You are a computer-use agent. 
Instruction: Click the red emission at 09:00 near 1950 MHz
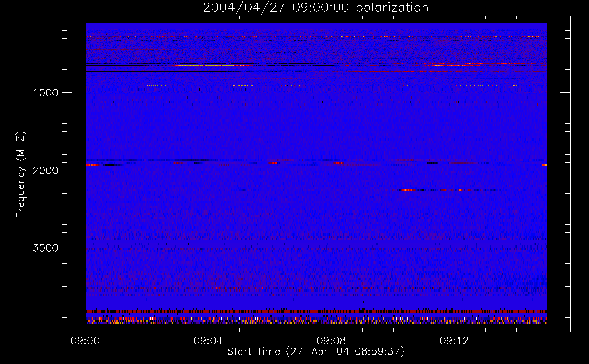93,165
